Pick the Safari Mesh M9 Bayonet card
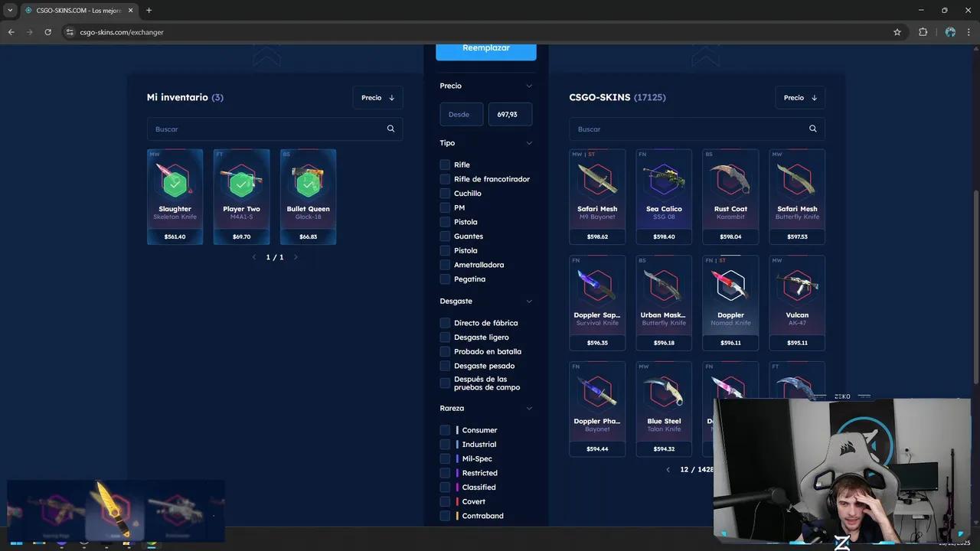 [x=597, y=197]
